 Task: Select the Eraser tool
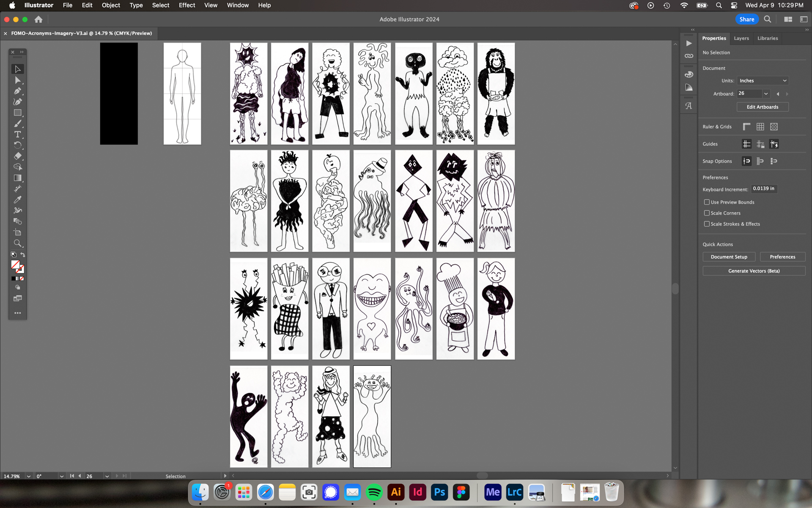click(x=17, y=156)
